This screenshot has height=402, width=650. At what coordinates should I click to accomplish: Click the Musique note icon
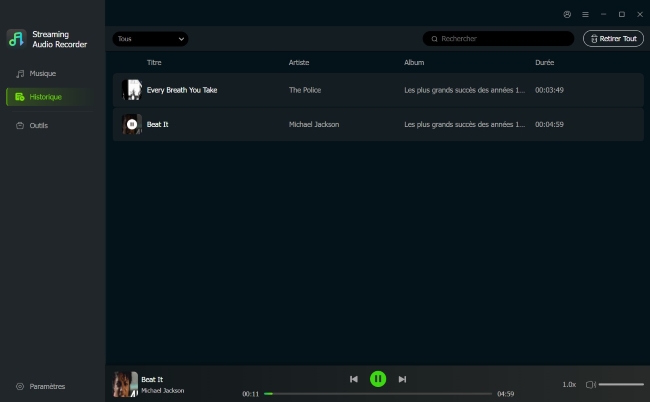click(20, 74)
